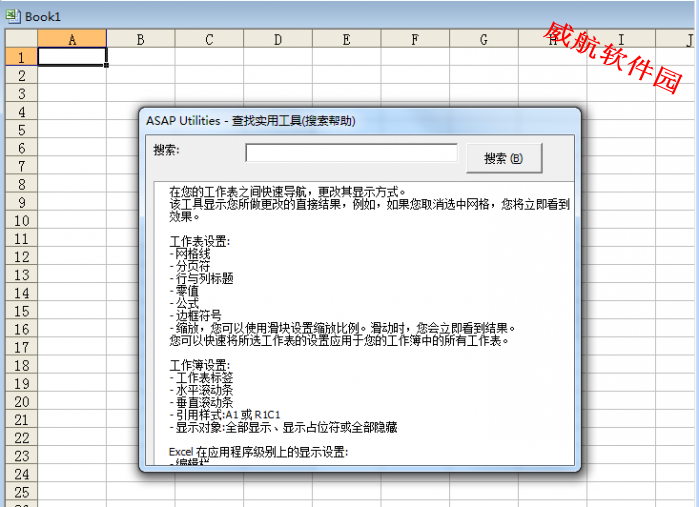Click the select-all corner of the sheet
The height and width of the screenshot is (507, 699).
coord(21,39)
